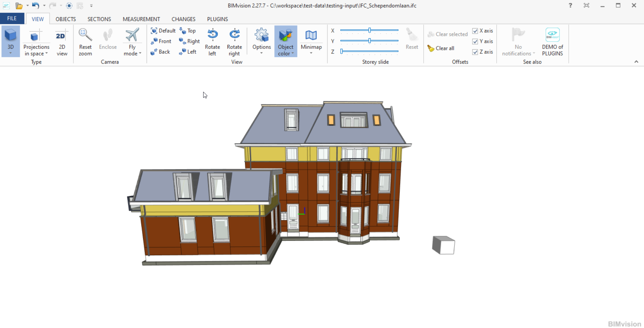The width and height of the screenshot is (644, 328).
Task: Click the Default view button
Action: [x=163, y=31]
